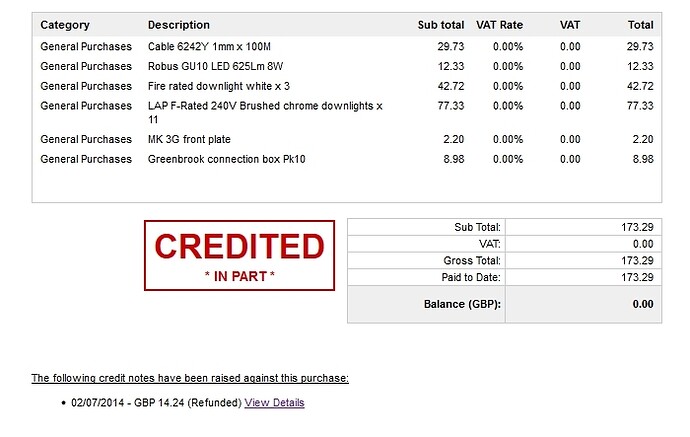690x437 pixels.
Task: Open the View Details credit note link
Action: (274, 402)
